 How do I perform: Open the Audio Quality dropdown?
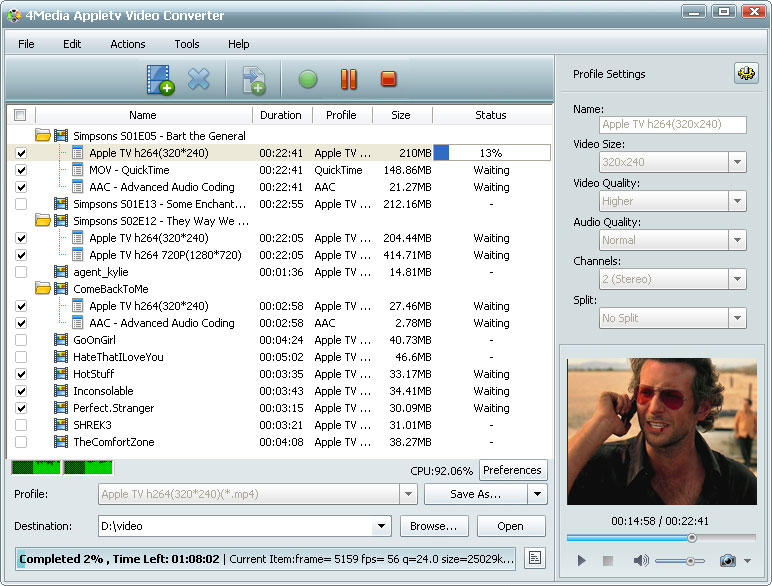pyautogui.click(x=737, y=240)
